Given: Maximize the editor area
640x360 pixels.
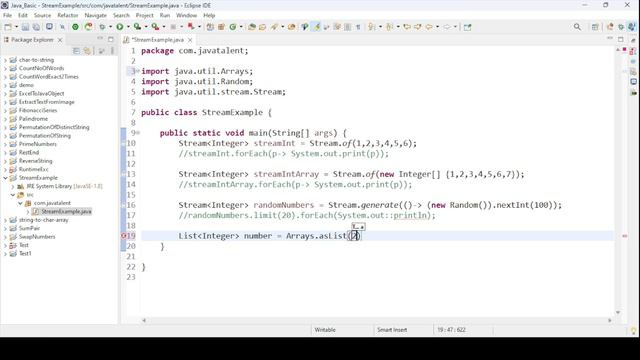Looking at the screenshot, I should [621, 39].
